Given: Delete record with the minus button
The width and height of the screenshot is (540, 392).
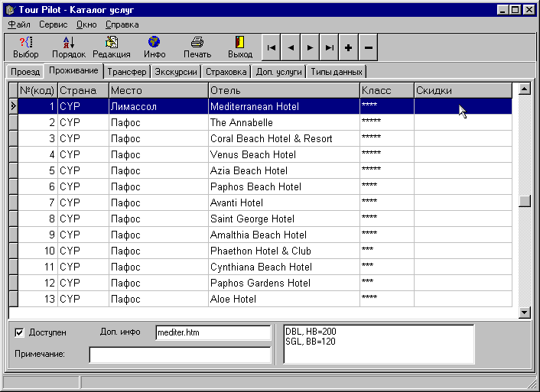Looking at the screenshot, I should tap(368, 47).
